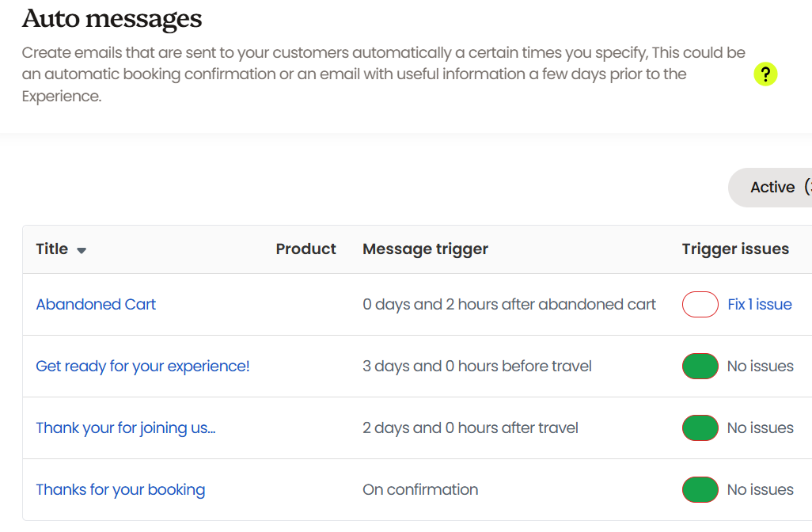Click the Title column header text
The image size is (812, 532).
coord(52,249)
